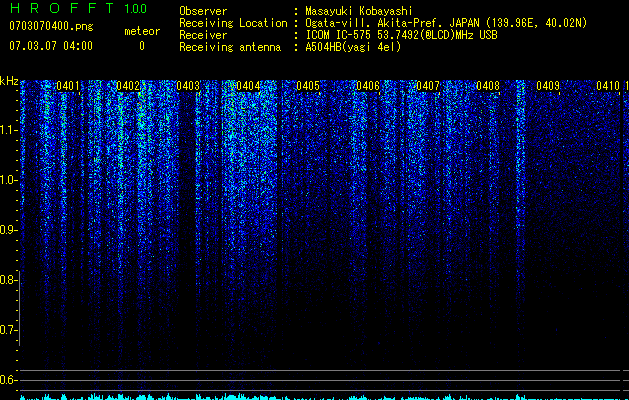Click the 0408 time marker
Image resolution: width=629 pixels, height=400 pixels.
point(488,86)
